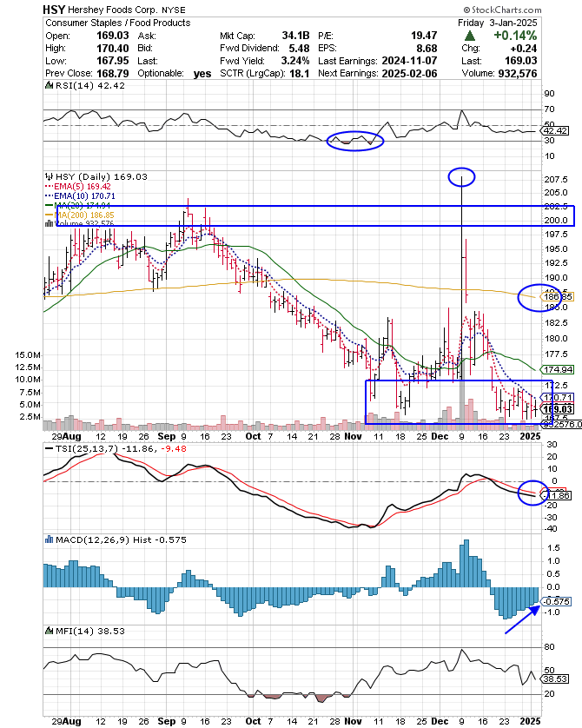Screen dimensions: 582x728
Task: Click the green up-triangle change icon
Action: click(x=470, y=36)
